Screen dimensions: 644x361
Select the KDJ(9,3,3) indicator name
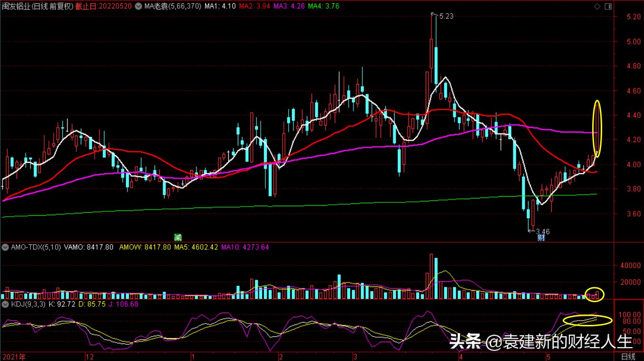tap(28, 304)
